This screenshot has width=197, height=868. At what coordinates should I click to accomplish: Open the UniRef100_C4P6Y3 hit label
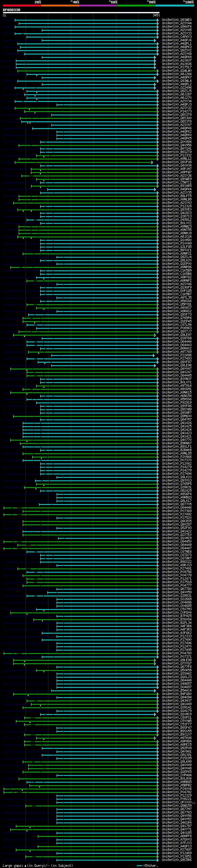click(x=176, y=37)
